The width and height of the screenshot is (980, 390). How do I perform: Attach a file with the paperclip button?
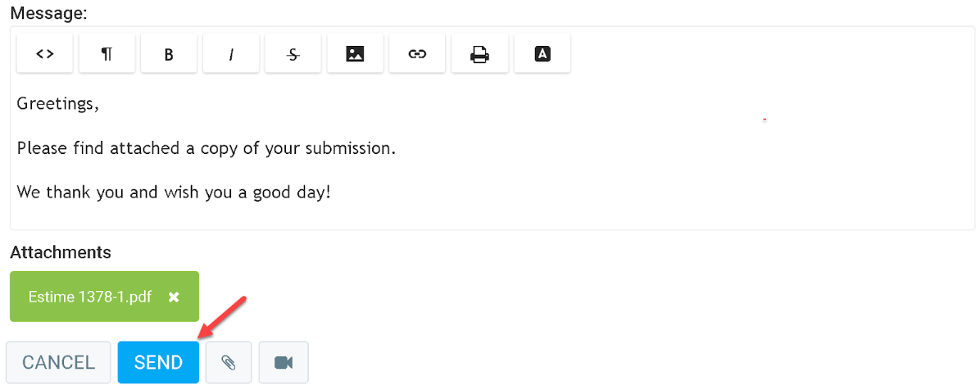[229, 362]
